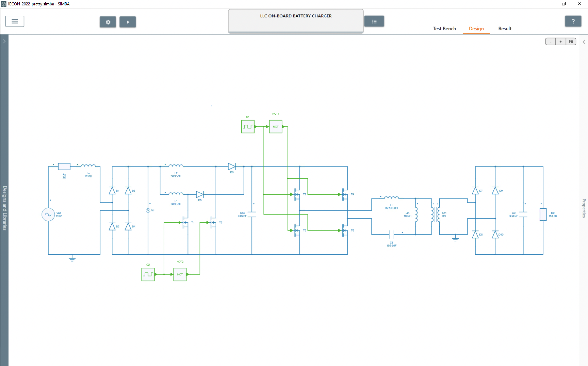588x366 pixels.
Task: Expand the Designs and Libraries sidebar
Action: point(4,41)
